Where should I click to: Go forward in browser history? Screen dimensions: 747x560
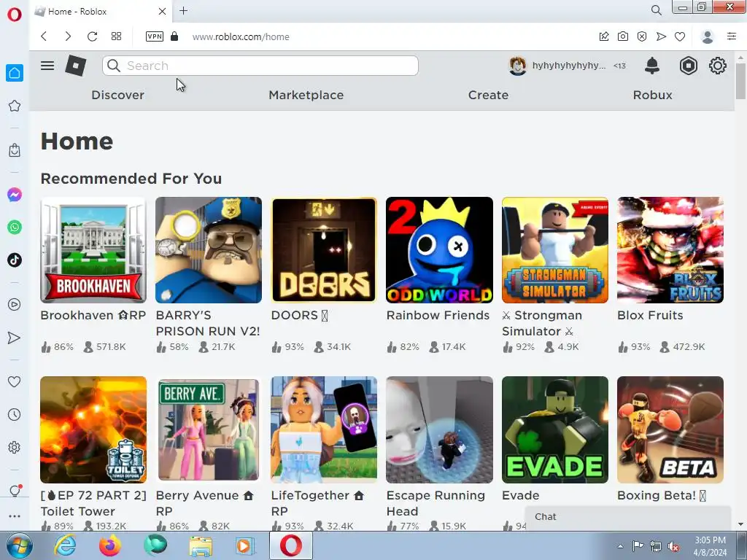[68, 36]
